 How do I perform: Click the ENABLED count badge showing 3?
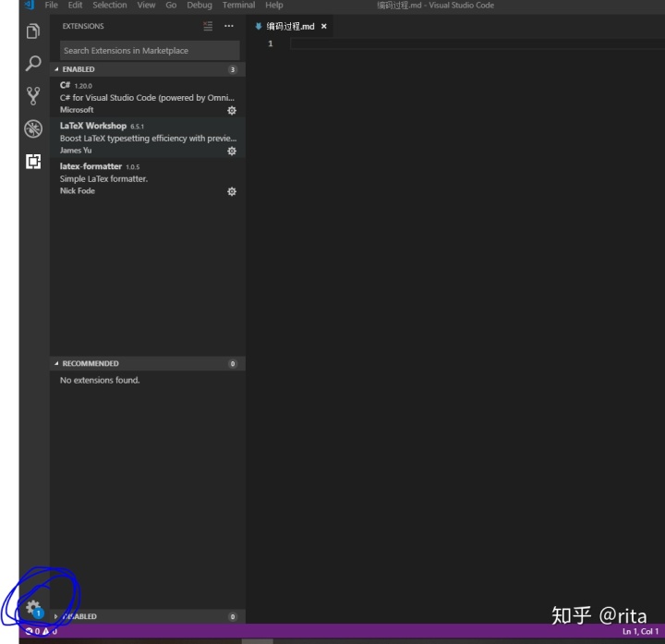[233, 69]
